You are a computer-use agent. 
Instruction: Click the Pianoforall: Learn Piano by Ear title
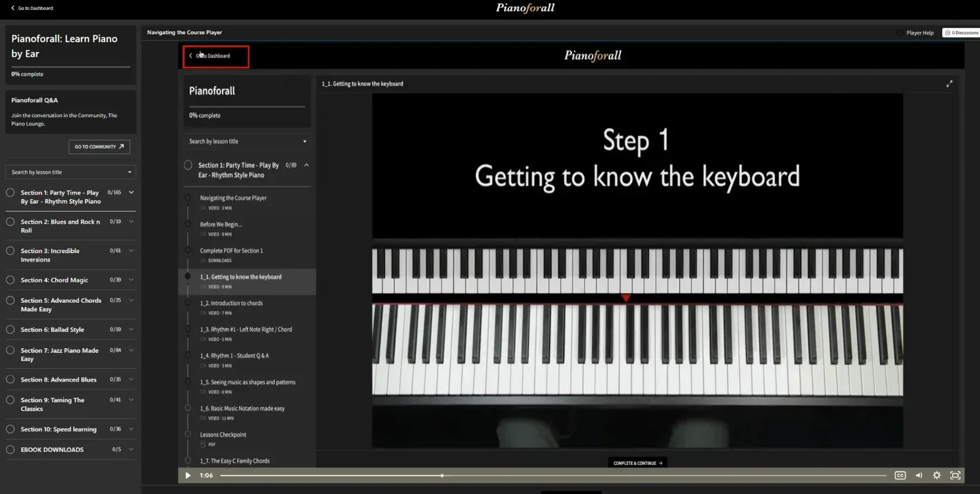click(64, 46)
